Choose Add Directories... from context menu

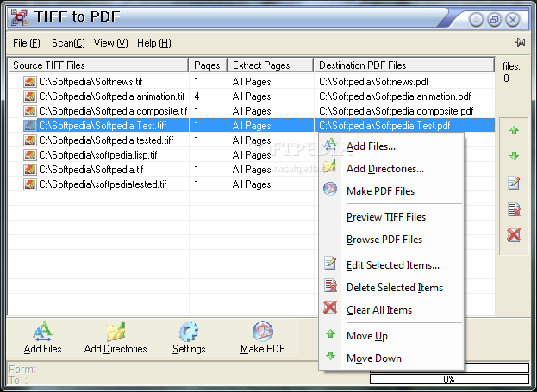click(391, 169)
